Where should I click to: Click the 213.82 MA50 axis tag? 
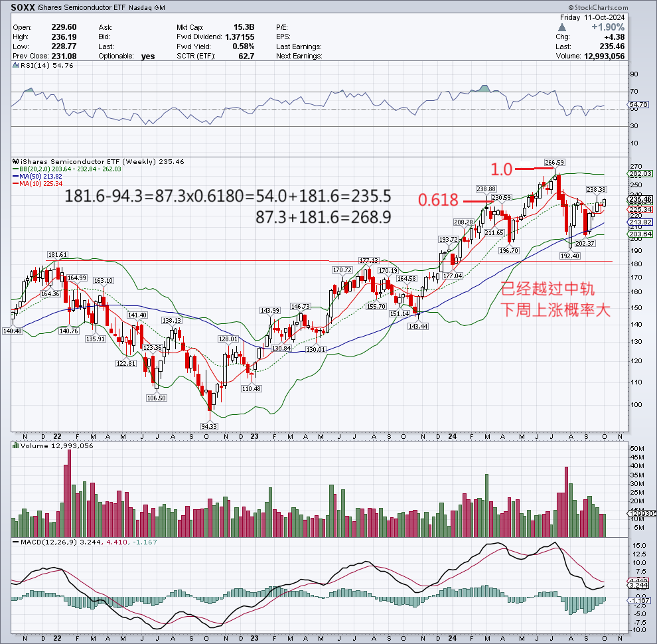coord(640,222)
